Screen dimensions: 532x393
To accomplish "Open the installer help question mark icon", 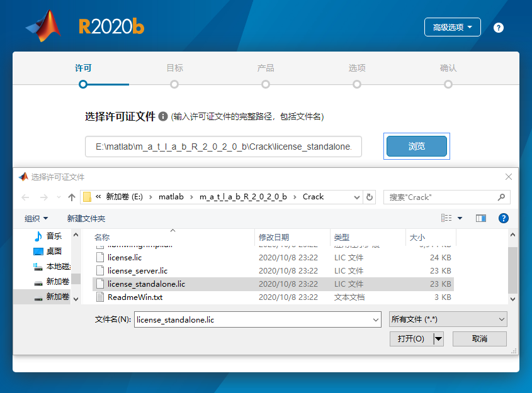I will [x=499, y=28].
